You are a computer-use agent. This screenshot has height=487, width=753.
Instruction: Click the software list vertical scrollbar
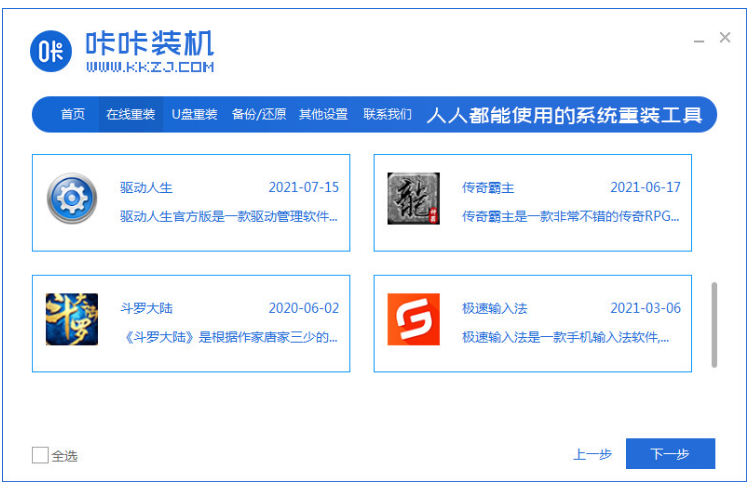pos(714,324)
